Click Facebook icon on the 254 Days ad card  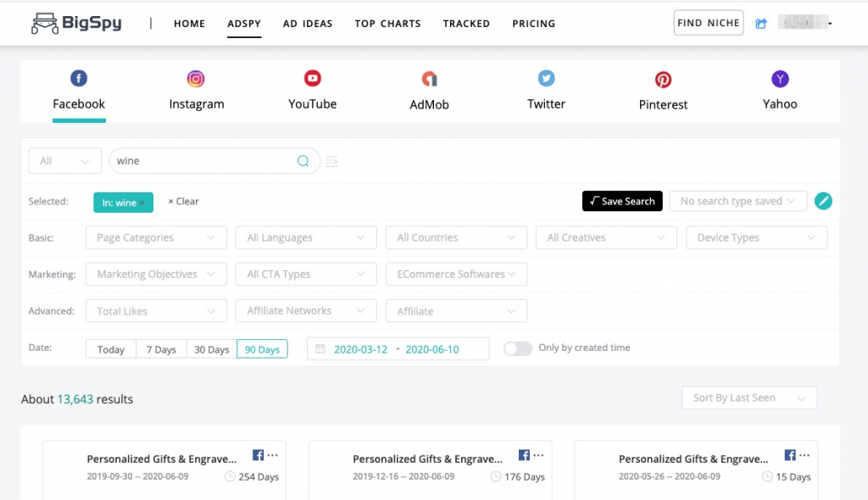[258, 455]
